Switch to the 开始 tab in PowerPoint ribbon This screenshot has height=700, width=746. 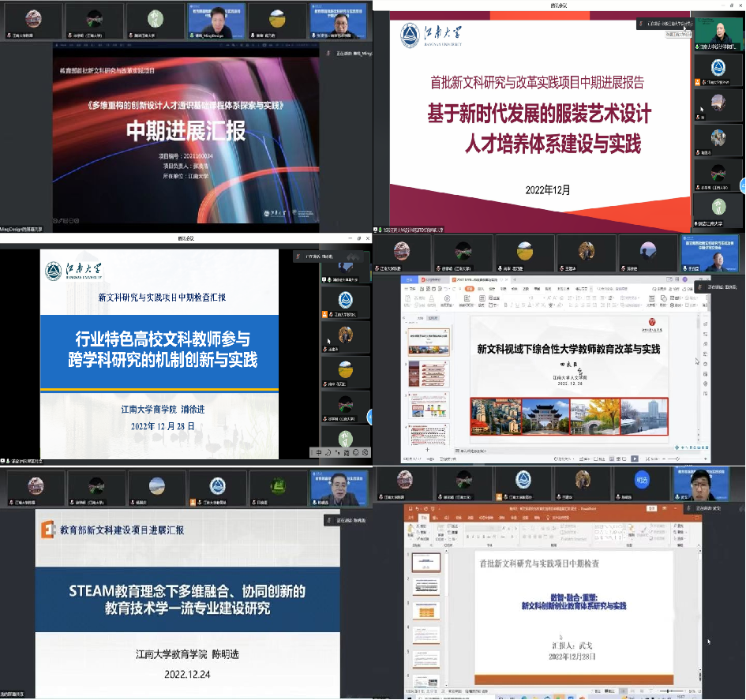click(423, 518)
